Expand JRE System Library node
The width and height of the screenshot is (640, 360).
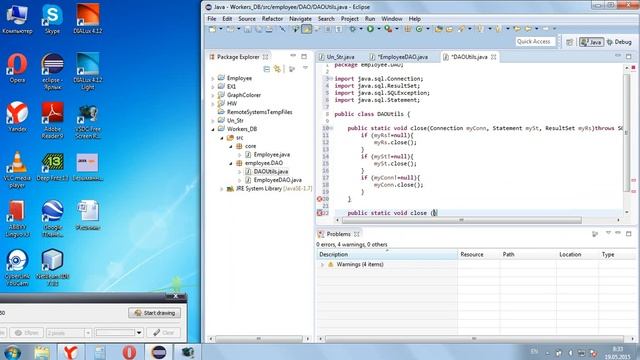coord(222,189)
